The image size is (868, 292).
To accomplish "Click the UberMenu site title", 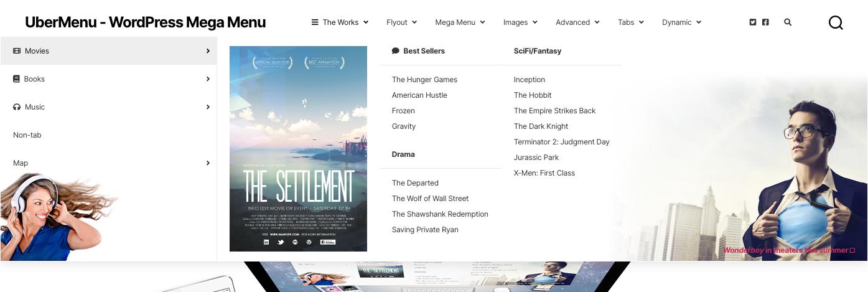I will click(145, 22).
